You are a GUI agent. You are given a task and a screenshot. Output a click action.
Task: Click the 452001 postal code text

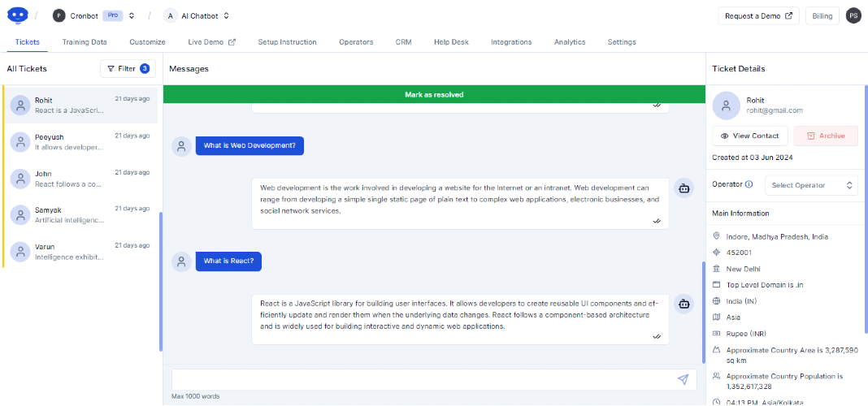pyautogui.click(x=739, y=253)
